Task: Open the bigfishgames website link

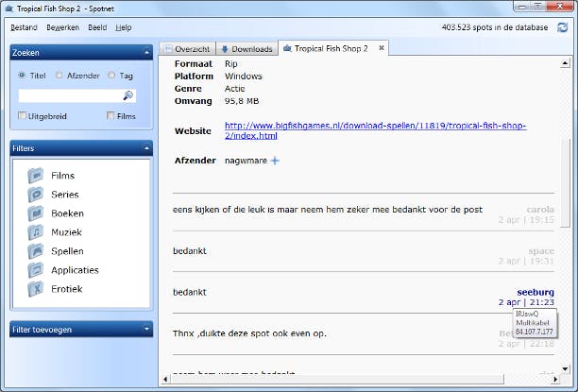Action: [x=375, y=130]
